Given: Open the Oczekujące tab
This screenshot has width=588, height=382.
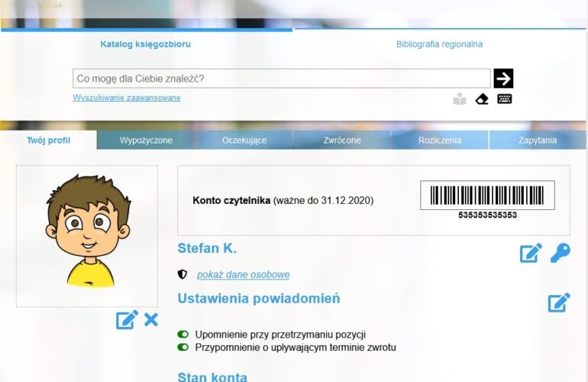Looking at the screenshot, I should [x=244, y=141].
